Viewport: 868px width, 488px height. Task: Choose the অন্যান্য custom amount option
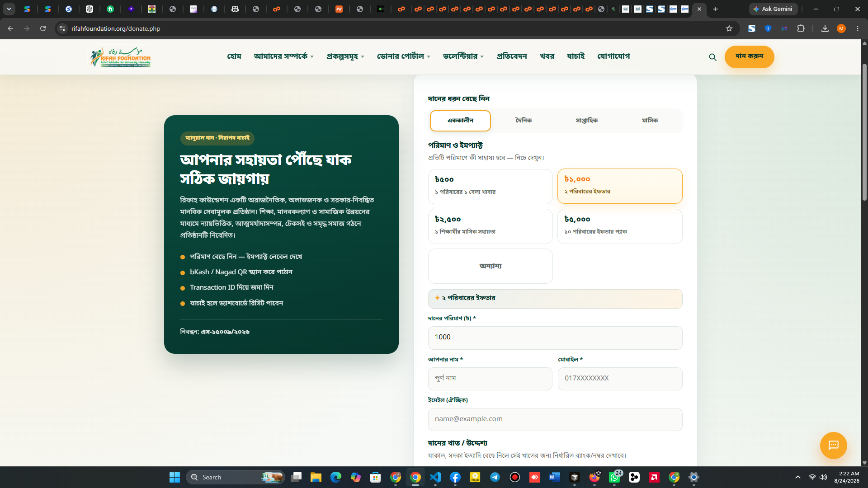pos(490,266)
